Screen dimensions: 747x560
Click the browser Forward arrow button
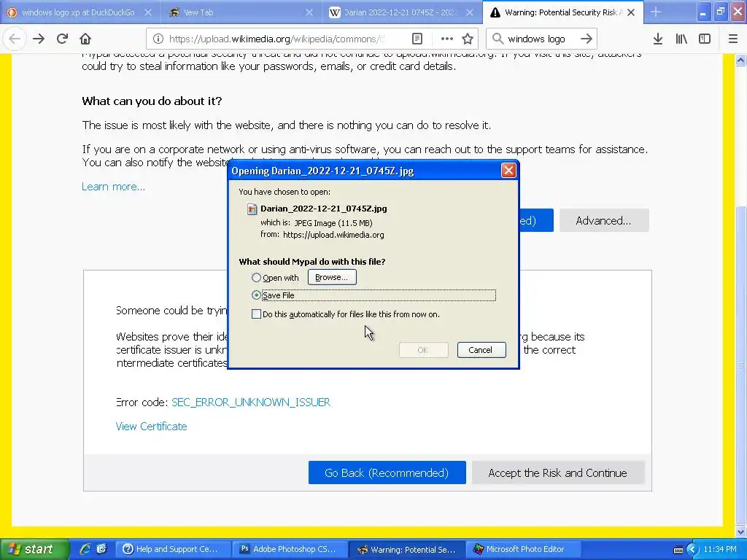pyautogui.click(x=39, y=39)
